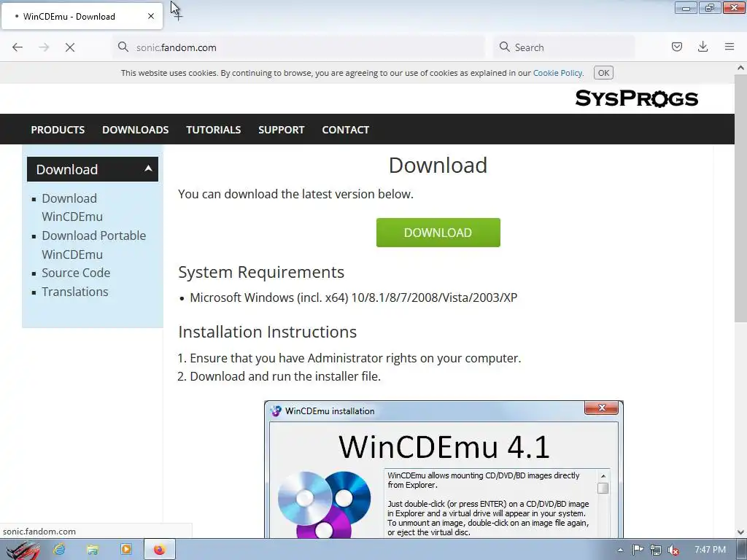The width and height of the screenshot is (747, 560).
Task: Open the CONTACT menu
Action: pyautogui.click(x=345, y=130)
